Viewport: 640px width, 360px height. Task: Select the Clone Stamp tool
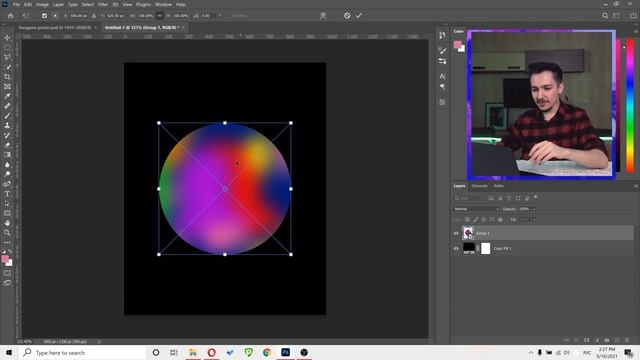coord(7,126)
